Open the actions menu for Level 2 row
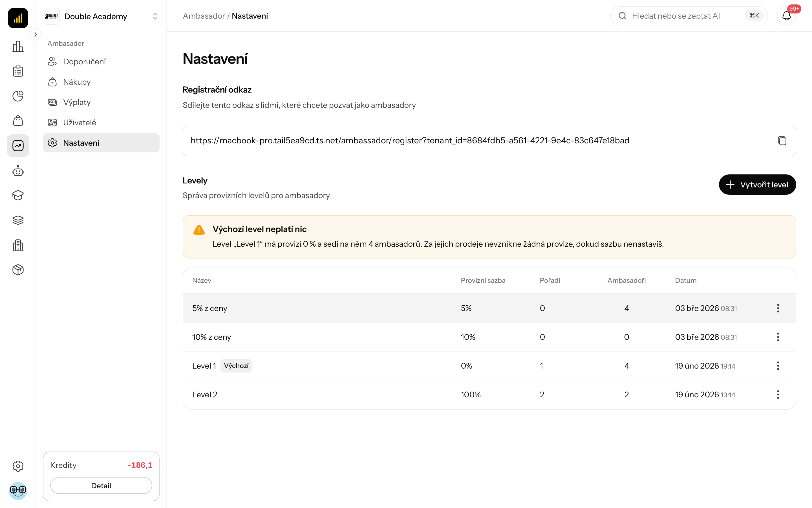812x508 pixels. (778, 395)
